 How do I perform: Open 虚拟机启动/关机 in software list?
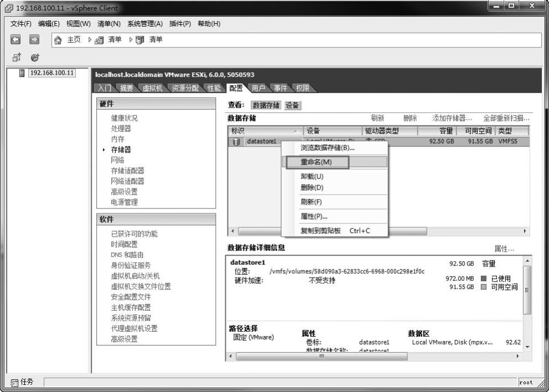pos(135,275)
